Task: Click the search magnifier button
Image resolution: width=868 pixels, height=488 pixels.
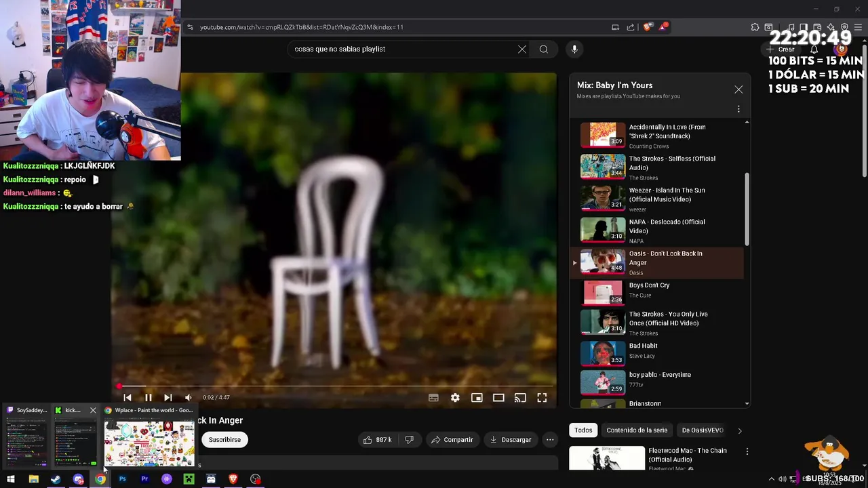Action: [x=544, y=49]
